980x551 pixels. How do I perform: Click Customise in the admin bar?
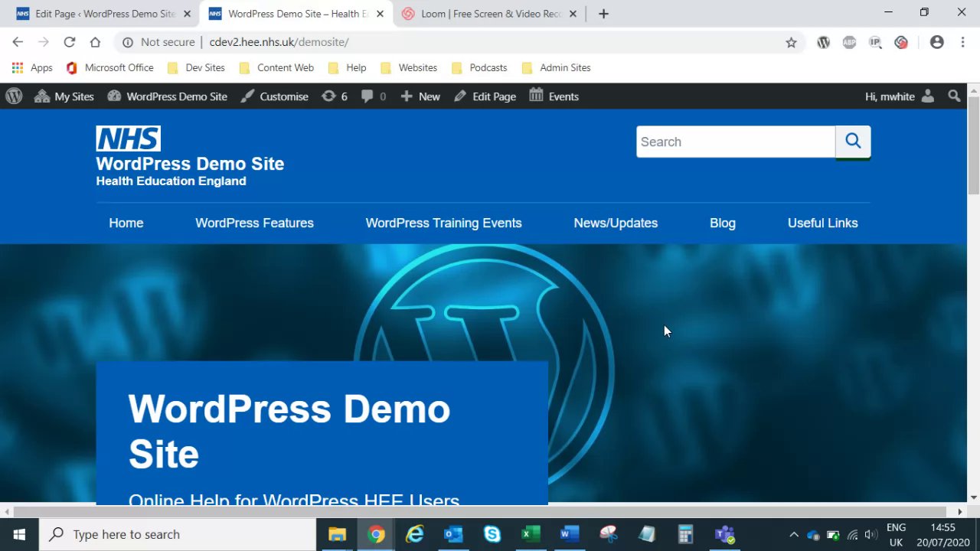click(x=274, y=96)
